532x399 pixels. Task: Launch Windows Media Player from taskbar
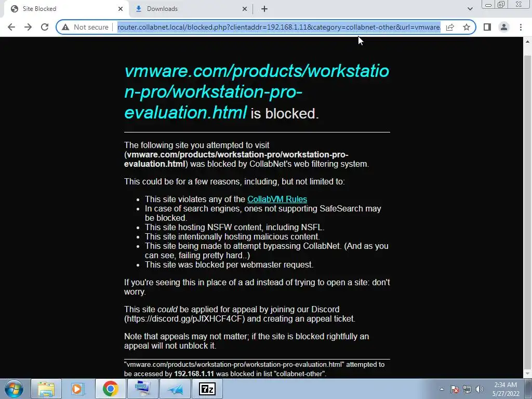pyautogui.click(x=77, y=389)
